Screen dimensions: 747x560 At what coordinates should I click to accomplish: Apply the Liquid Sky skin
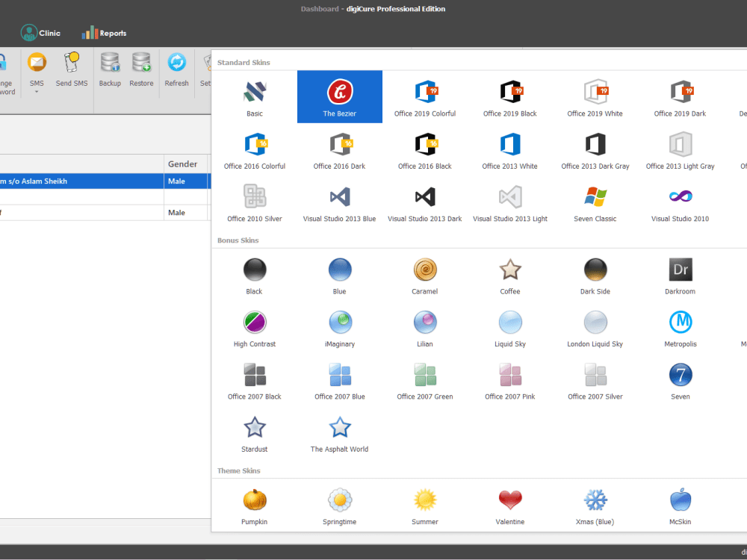[x=509, y=328]
